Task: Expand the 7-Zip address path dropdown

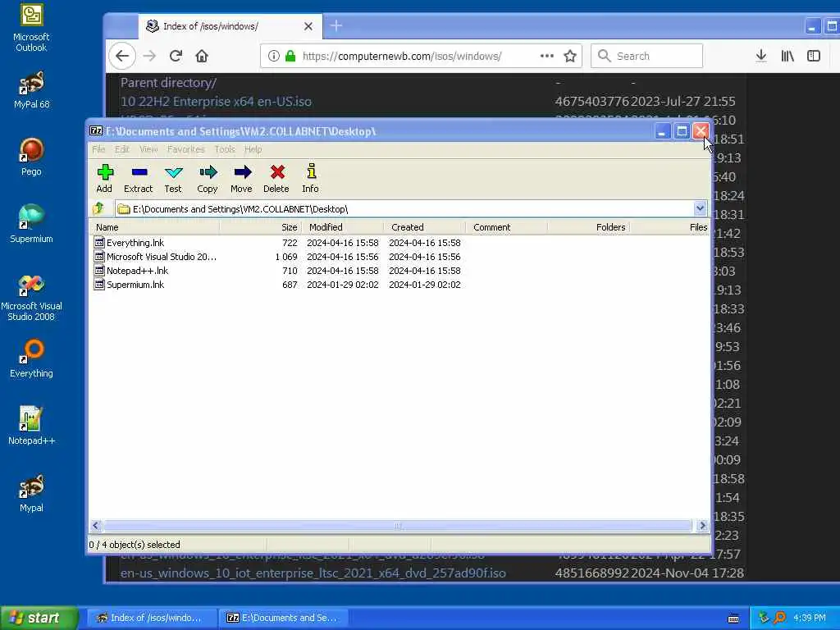Action: [700, 208]
